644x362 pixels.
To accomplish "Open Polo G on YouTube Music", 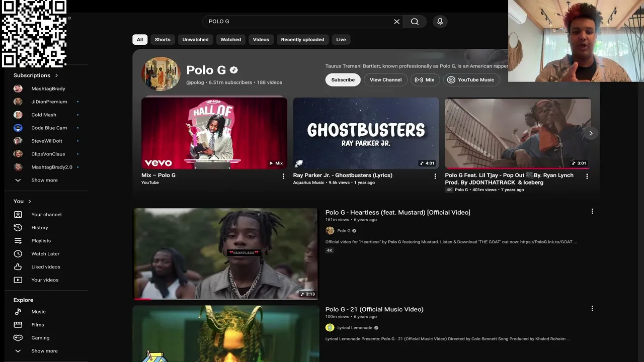I will pos(471,80).
